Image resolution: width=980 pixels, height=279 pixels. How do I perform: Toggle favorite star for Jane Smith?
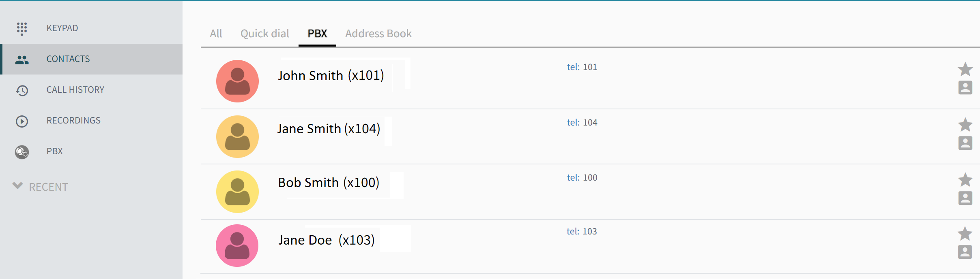click(965, 125)
